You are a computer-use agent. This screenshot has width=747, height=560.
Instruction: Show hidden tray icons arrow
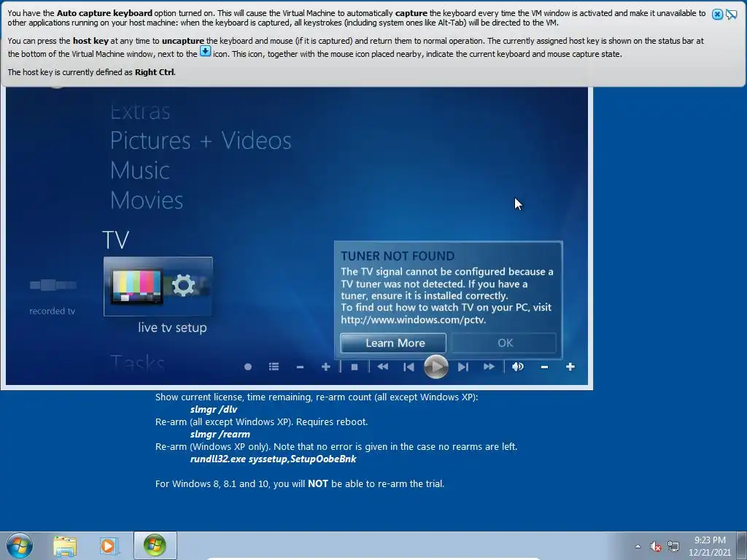click(x=638, y=546)
